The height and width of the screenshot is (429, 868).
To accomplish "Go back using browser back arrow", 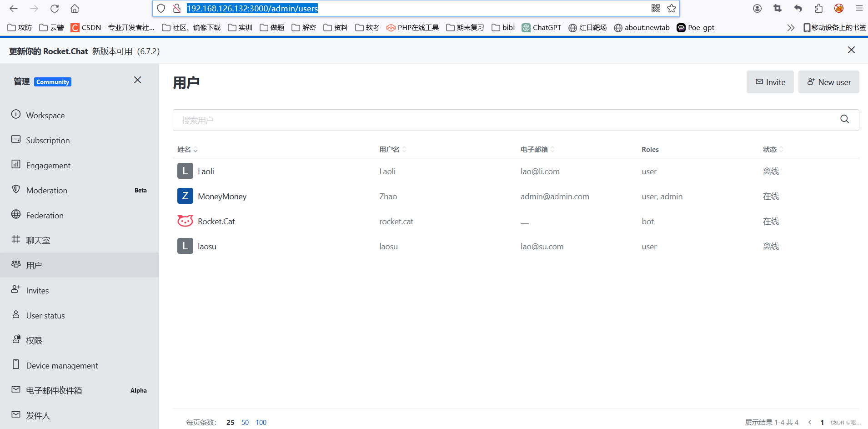I will click(x=14, y=8).
